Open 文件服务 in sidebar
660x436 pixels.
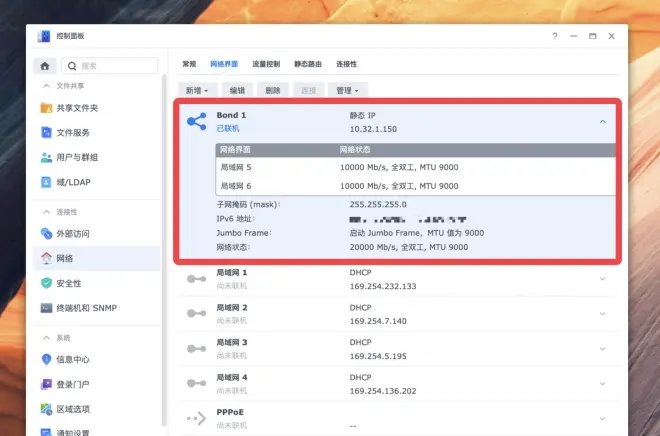coord(96,133)
